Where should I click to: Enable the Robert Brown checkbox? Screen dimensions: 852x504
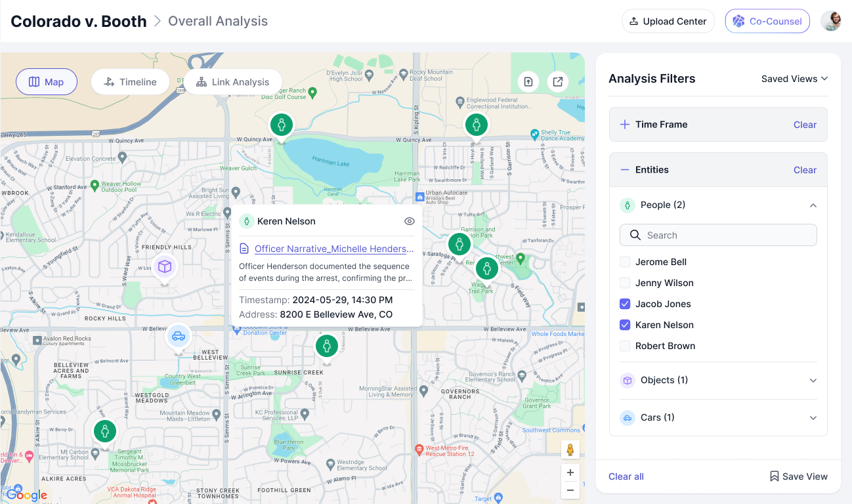pos(626,346)
